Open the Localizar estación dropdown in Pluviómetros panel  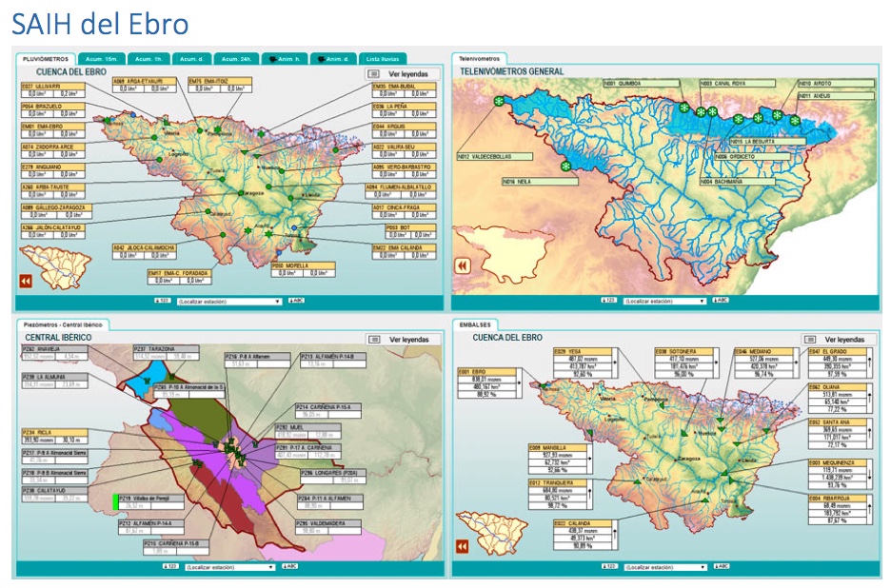pyautogui.click(x=229, y=301)
